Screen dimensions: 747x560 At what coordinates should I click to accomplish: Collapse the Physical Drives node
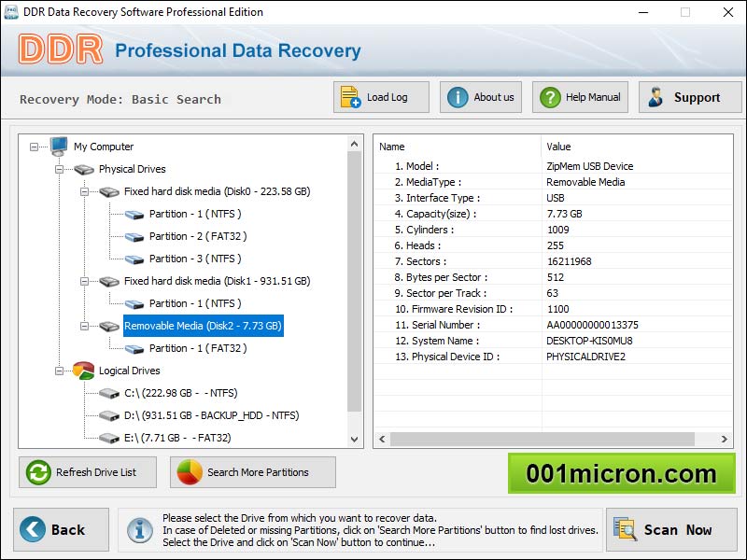[61, 169]
